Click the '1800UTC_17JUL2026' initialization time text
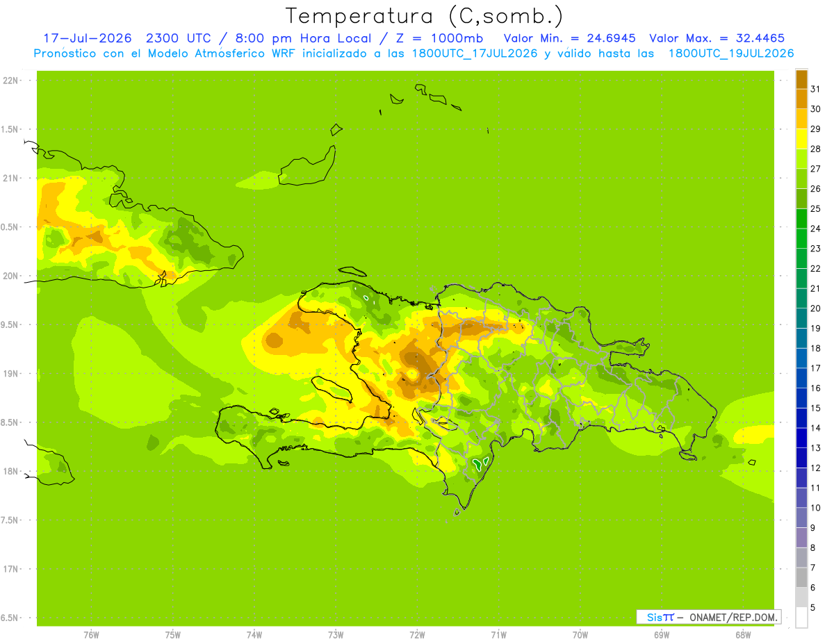Viewport: 834px width, 644px height. coord(473,53)
